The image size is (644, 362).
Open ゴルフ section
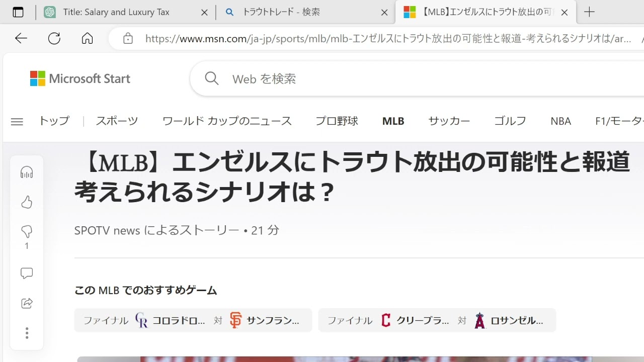click(510, 121)
